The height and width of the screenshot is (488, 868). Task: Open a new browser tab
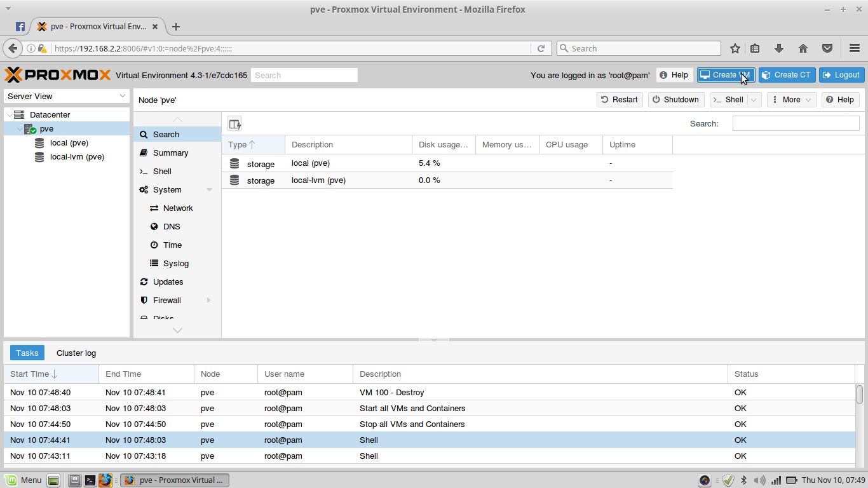pyautogui.click(x=176, y=27)
